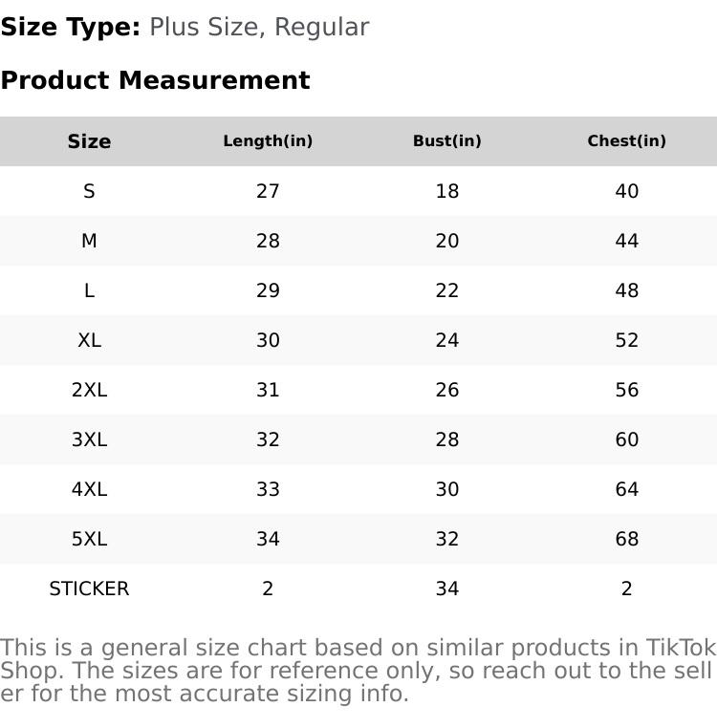Viewport: 717px width, 728px height.
Task: Select the 5XL size row label
Action: coord(89,539)
